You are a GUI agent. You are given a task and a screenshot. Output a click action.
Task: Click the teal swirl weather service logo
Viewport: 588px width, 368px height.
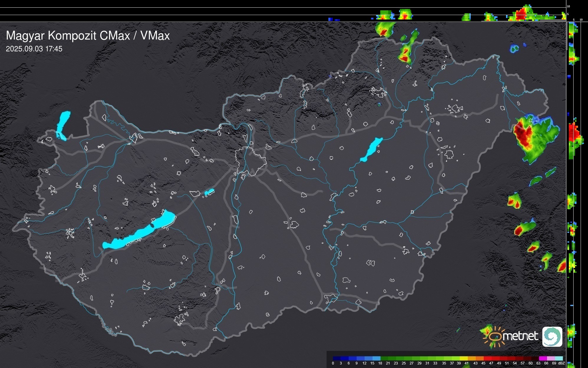click(x=552, y=336)
